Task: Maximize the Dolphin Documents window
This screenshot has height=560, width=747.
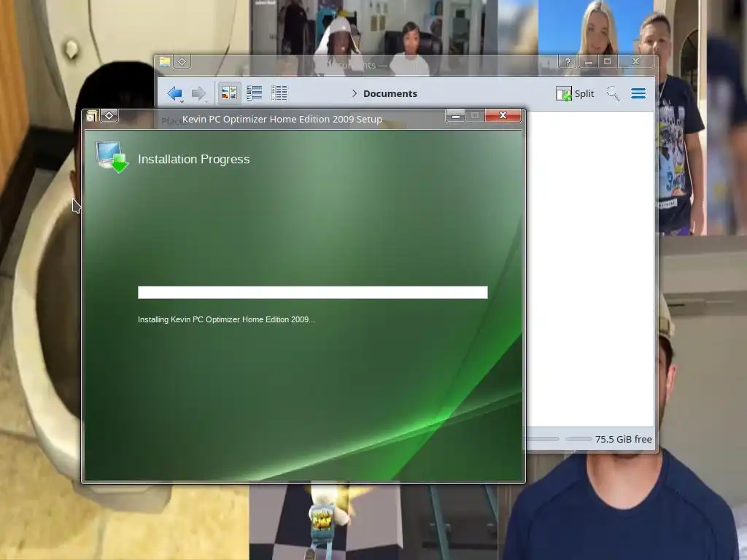Action: pos(608,61)
